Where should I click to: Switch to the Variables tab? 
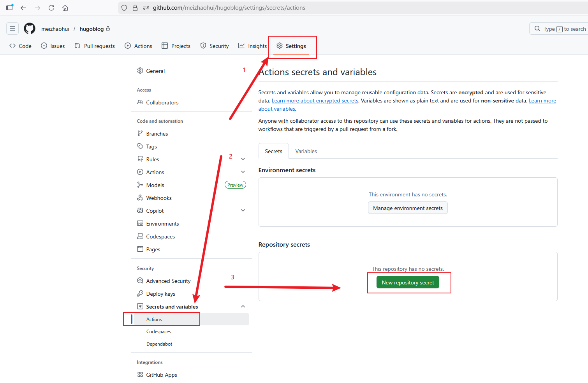[x=306, y=151]
